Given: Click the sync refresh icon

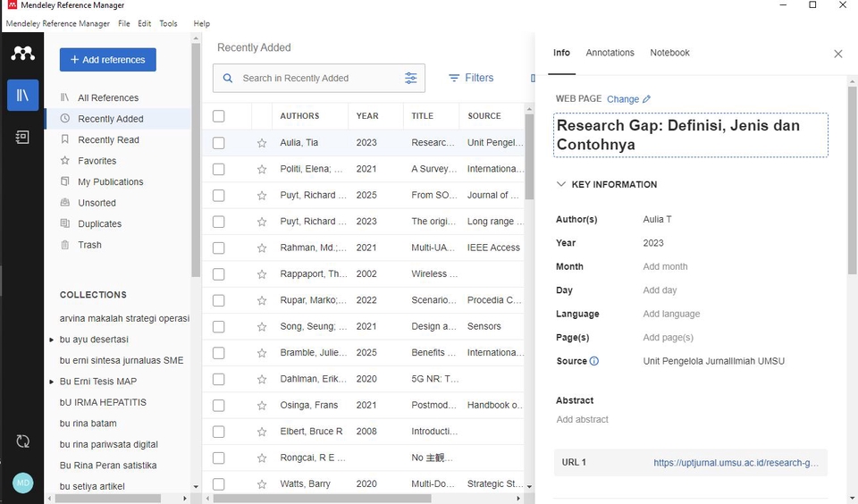Looking at the screenshot, I should pyautogui.click(x=22, y=441).
